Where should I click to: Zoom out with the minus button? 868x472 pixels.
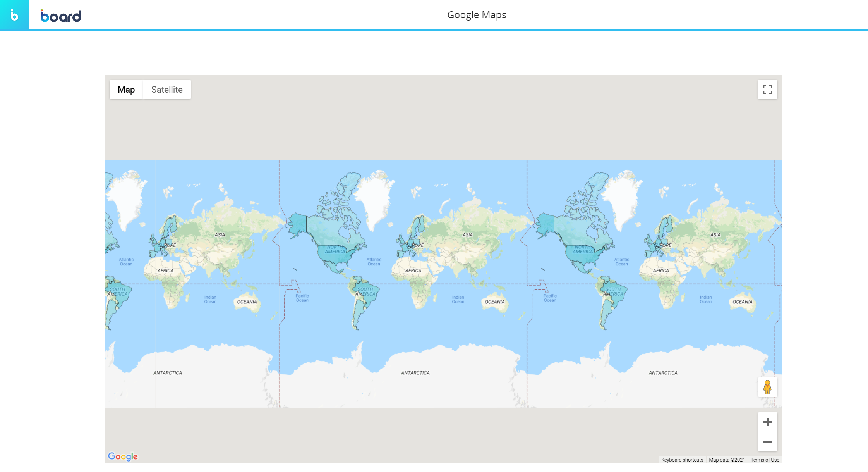[x=767, y=442]
